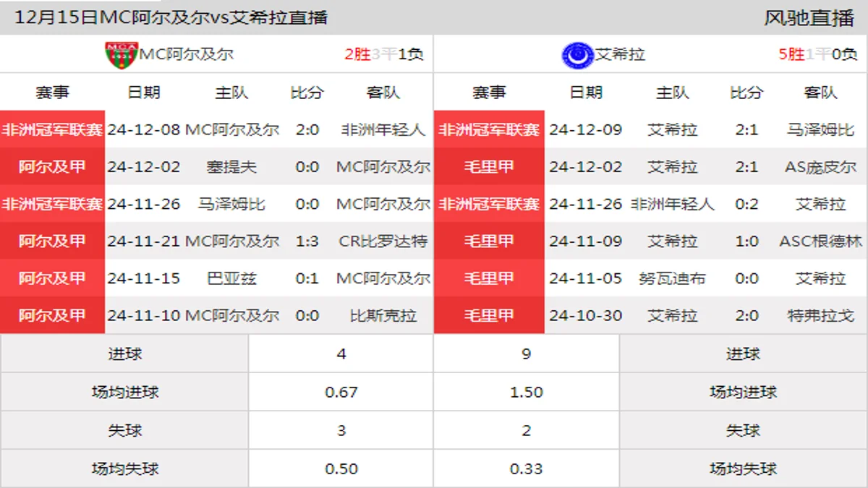Click opponent 非洲年轻人 in left table
Viewport: 868px width, 488px height.
pos(383,130)
